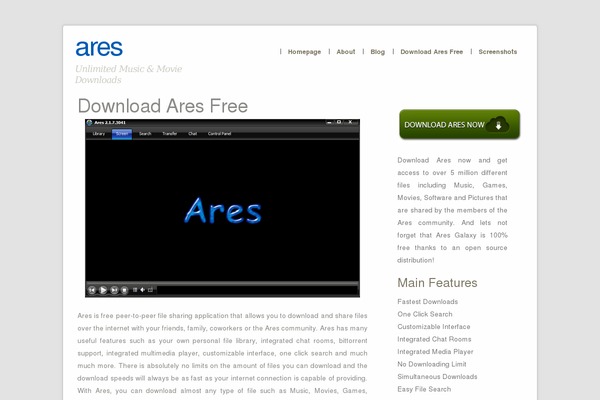Click the ares logo in the header

point(99,49)
